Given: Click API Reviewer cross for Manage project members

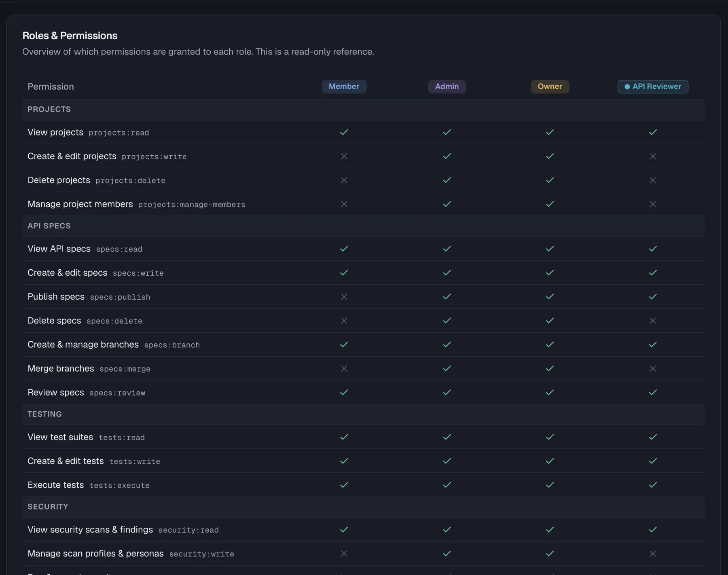Looking at the screenshot, I should click(653, 204).
